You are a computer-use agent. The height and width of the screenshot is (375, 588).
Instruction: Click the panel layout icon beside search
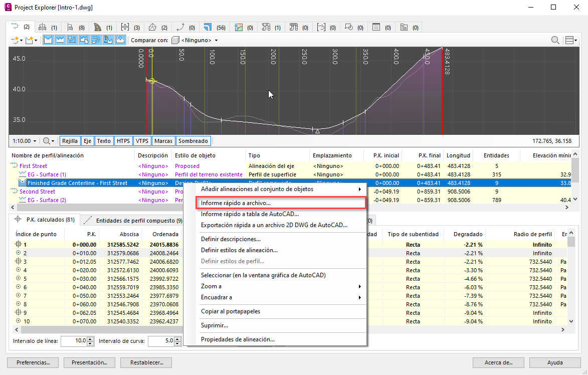(570, 40)
